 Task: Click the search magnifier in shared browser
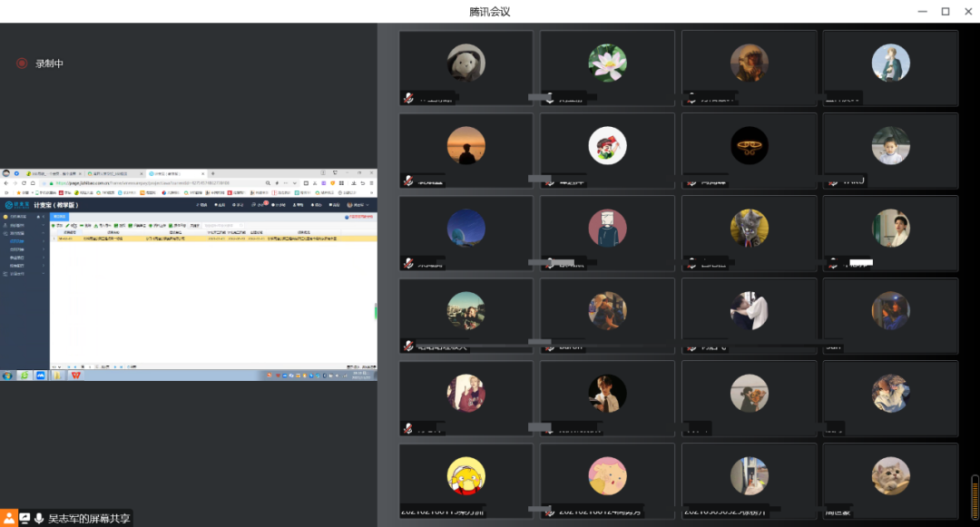coord(268,183)
